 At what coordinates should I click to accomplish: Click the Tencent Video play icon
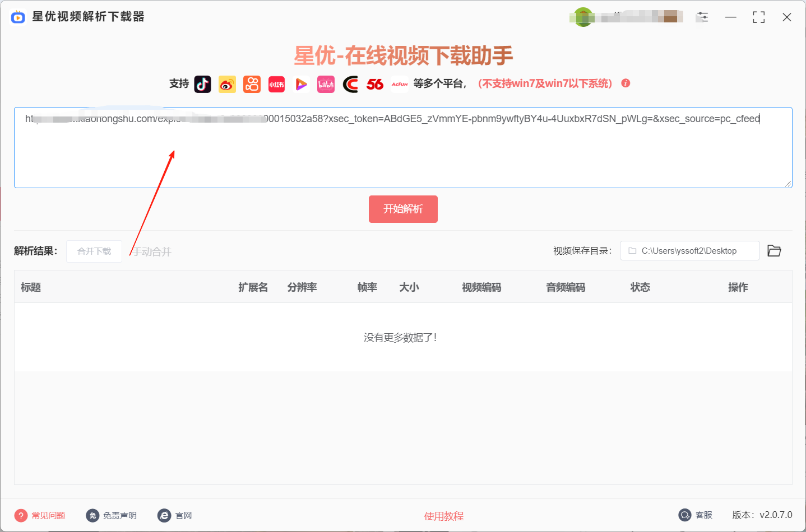point(301,84)
